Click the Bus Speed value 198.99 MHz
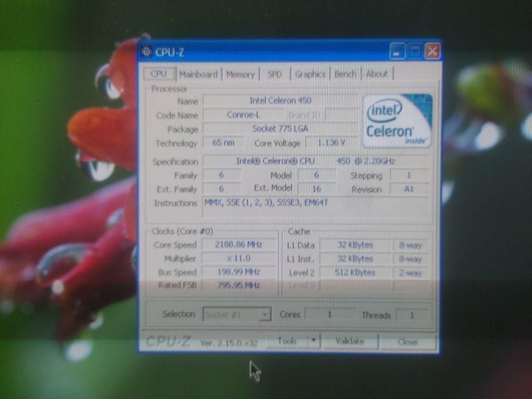The image size is (532, 399). (238, 272)
